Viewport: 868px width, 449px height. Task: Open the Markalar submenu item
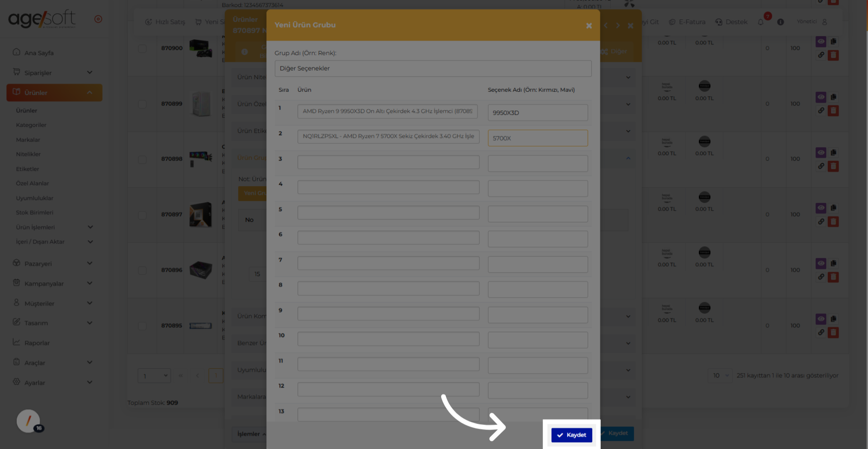click(x=28, y=140)
